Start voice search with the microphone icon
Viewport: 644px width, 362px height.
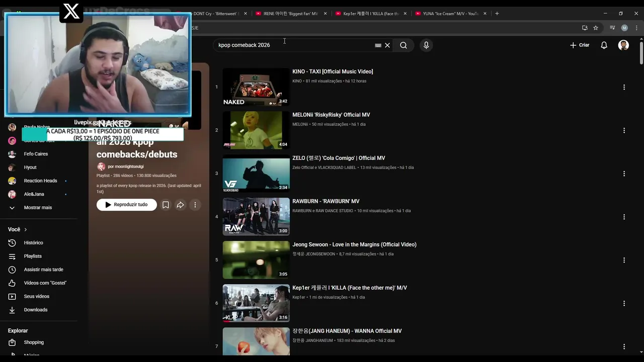(x=426, y=45)
